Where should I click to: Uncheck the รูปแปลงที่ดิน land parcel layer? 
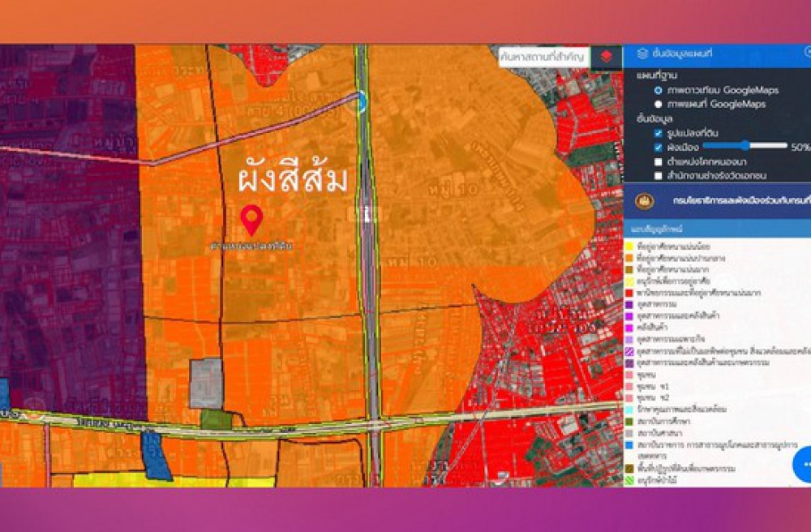659,132
